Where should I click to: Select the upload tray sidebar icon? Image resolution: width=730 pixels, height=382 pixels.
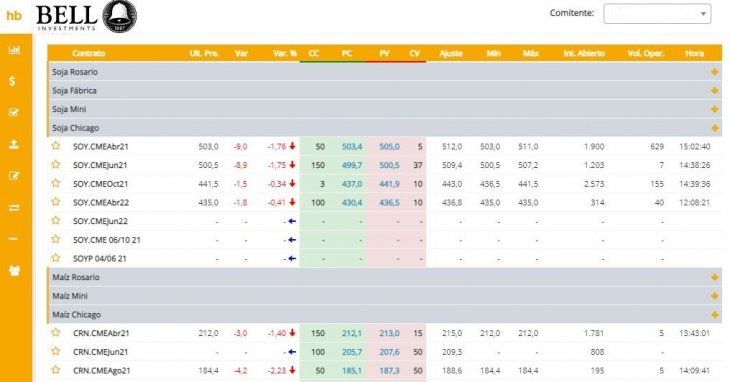pos(14,144)
